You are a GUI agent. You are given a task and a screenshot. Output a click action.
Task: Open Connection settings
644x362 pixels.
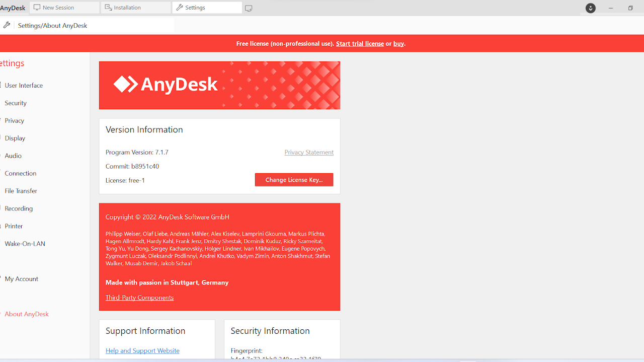21,174
